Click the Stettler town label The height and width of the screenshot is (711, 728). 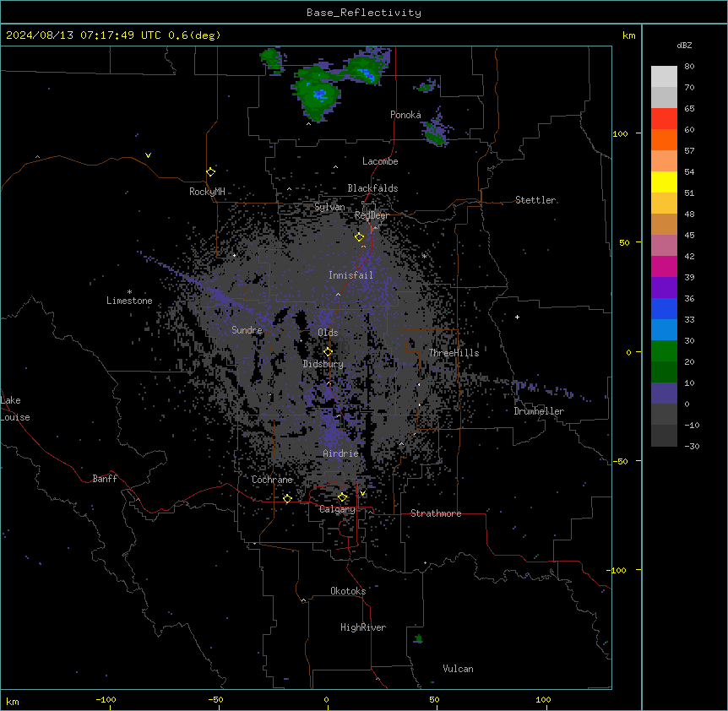coord(535,200)
